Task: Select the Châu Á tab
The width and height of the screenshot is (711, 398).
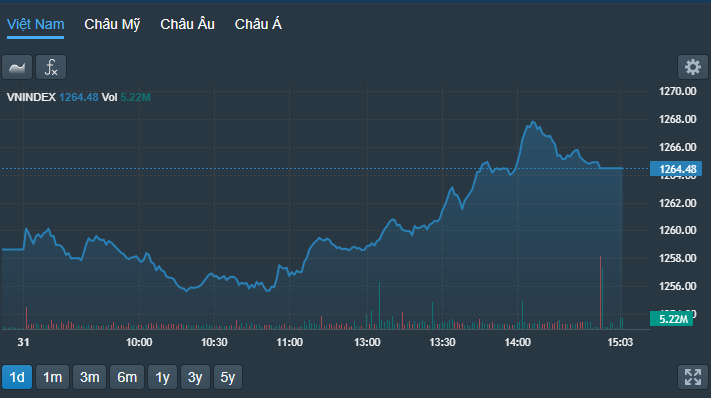Action: pos(258,24)
